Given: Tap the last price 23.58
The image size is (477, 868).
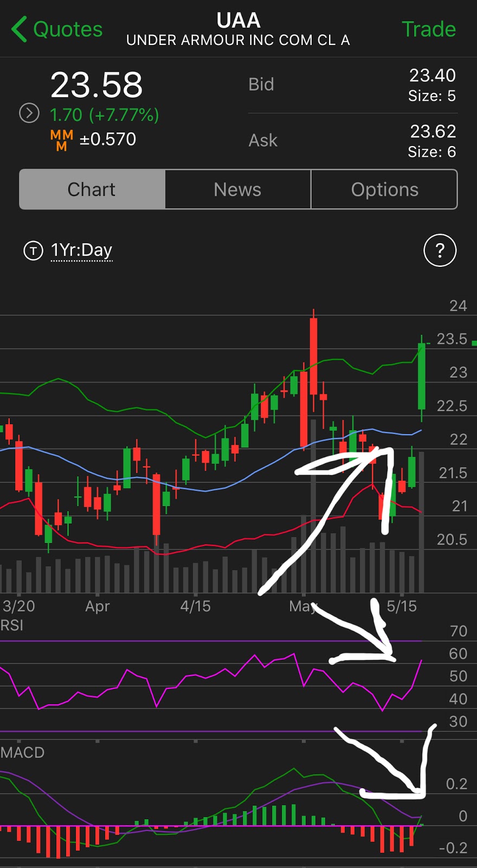Looking at the screenshot, I should [x=96, y=85].
